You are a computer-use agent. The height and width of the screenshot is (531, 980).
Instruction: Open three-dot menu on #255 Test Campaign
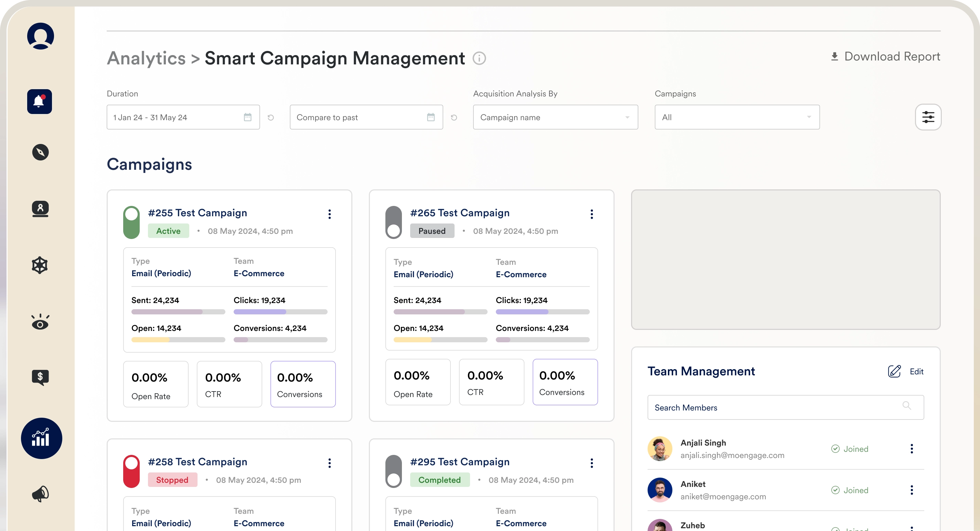[329, 214]
